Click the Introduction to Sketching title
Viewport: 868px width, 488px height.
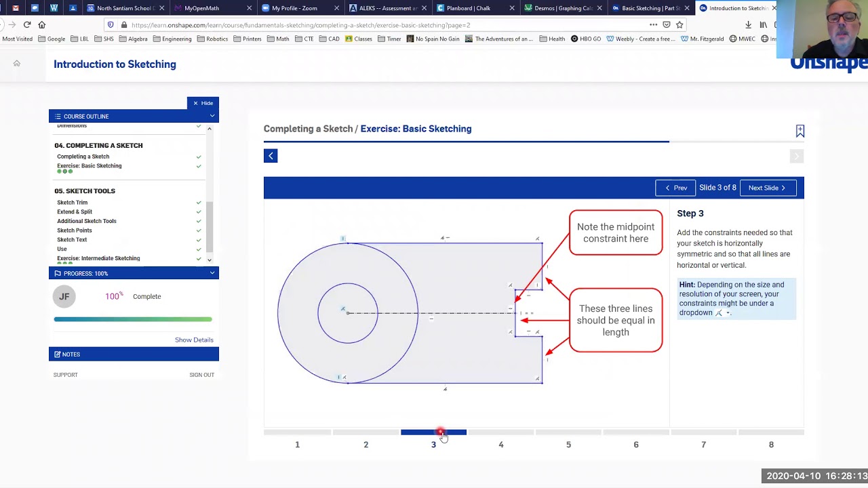pyautogui.click(x=115, y=64)
